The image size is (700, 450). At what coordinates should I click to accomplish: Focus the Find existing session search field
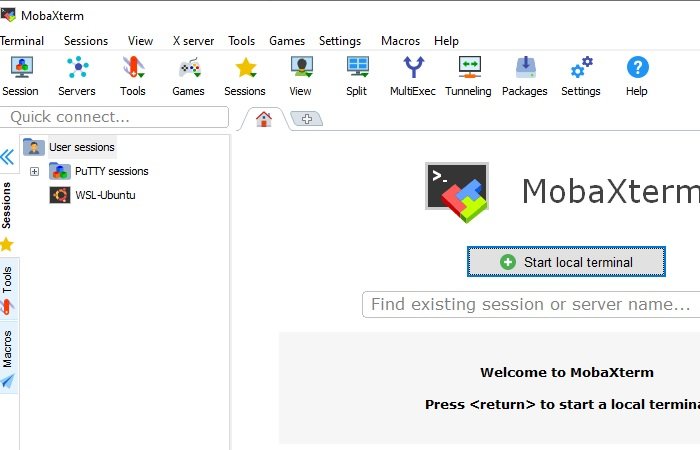point(531,305)
